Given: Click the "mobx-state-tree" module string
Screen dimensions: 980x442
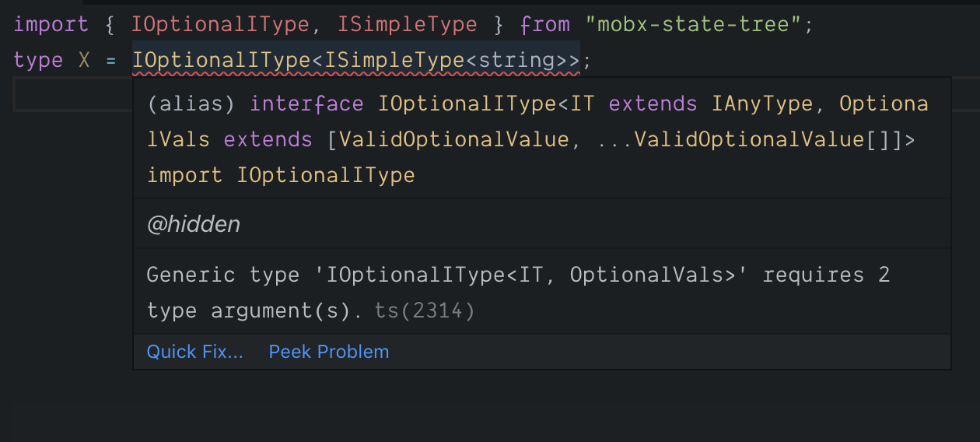Looking at the screenshot, I should (x=693, y=25).
